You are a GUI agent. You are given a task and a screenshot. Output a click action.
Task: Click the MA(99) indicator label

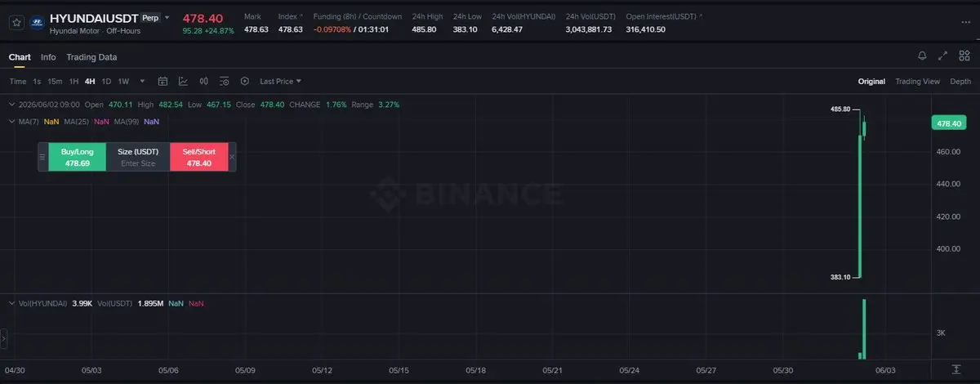click(127, 121)
